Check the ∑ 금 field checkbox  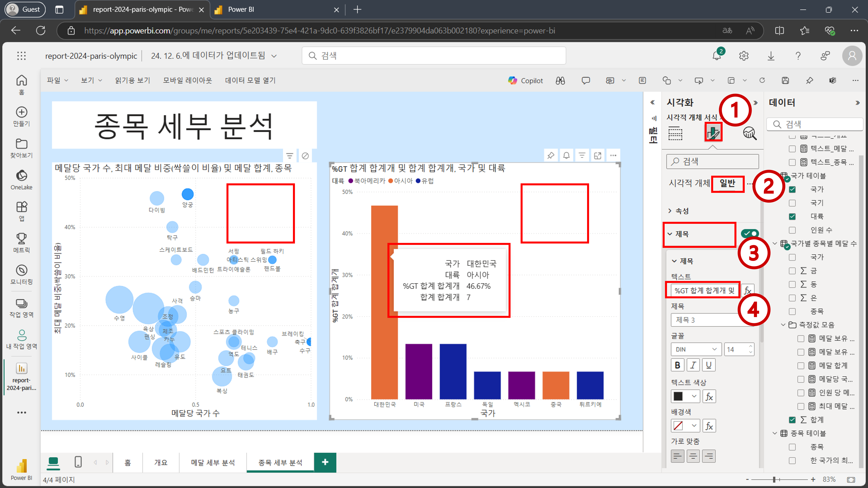click(792, 271)
